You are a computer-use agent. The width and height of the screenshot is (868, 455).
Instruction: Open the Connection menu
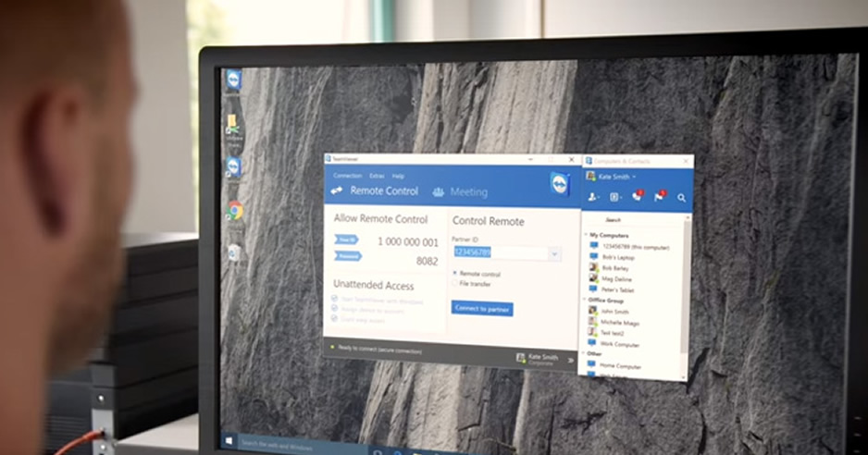click(x=347, y=176)
